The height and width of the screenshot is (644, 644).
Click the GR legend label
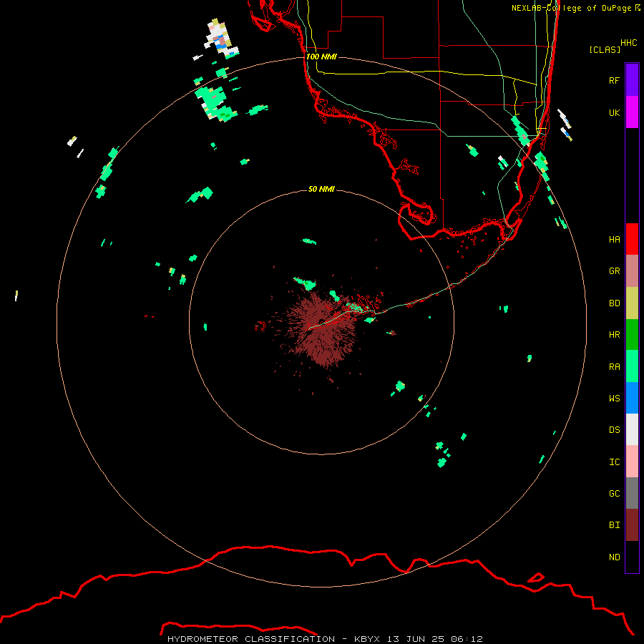(614, 271)
